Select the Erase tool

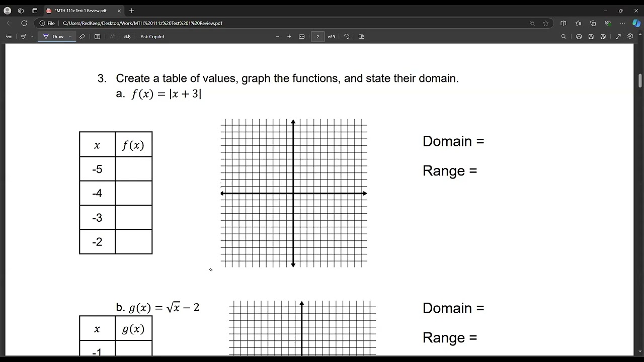tap(82, 37)
